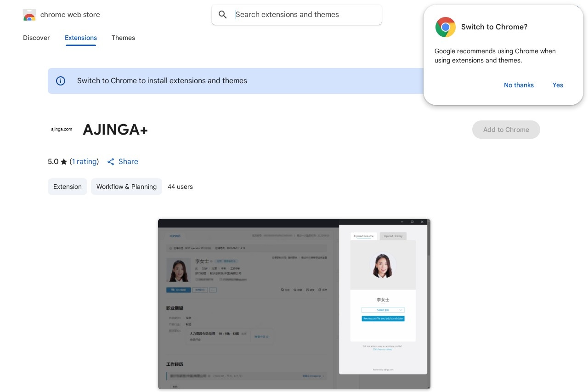Open the Workflow & Planning category
Viewport: 588px width, 392px height.
coord(126,187)
